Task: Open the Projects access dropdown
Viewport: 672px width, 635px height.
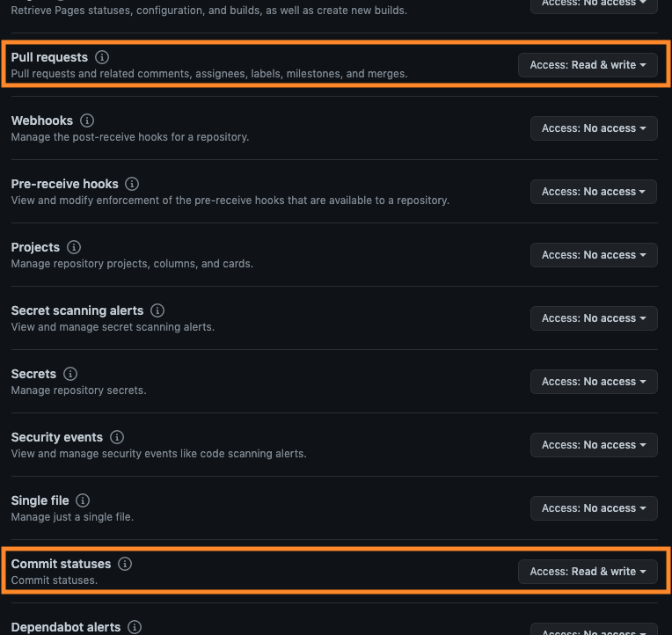Action: pyautogui.click(x=594, y=255)
